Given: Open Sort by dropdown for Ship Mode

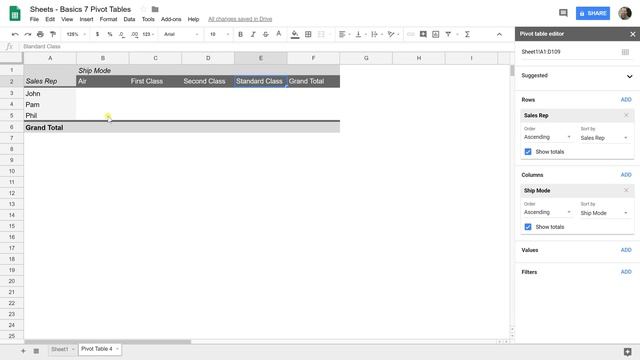Looking at the screenshot, I should [x=604, y=213].
